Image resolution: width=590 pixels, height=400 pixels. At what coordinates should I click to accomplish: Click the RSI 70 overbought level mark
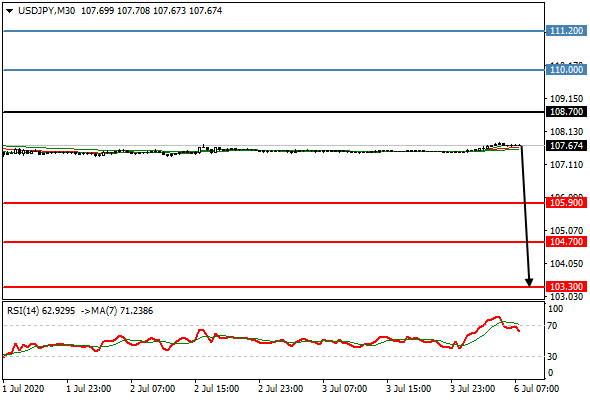tap(552, 325)
